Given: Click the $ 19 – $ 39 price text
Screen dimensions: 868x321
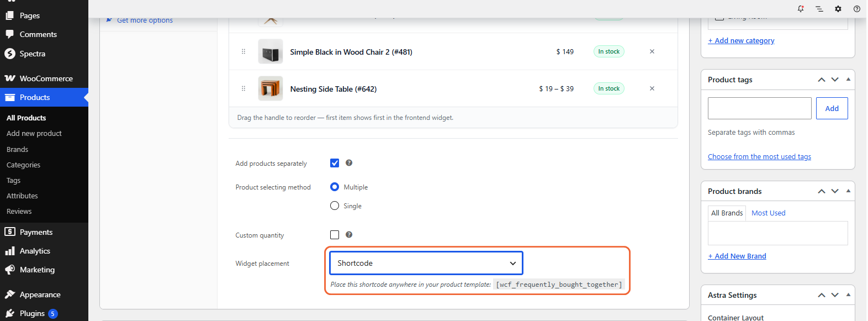Looking at the screenshot, I should pyautogui.click(x=556, y=88).
